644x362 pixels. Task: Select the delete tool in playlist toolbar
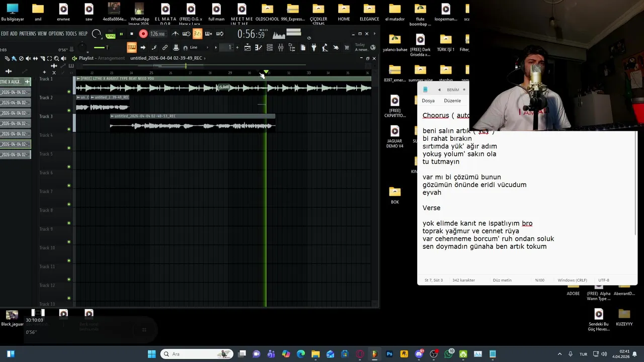[21, 58]
